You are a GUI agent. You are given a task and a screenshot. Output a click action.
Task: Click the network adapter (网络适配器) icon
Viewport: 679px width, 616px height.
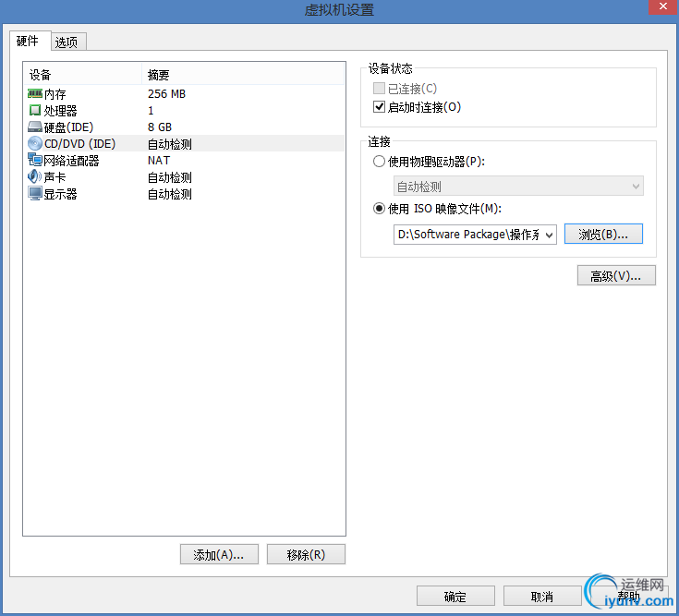[35, 160]
